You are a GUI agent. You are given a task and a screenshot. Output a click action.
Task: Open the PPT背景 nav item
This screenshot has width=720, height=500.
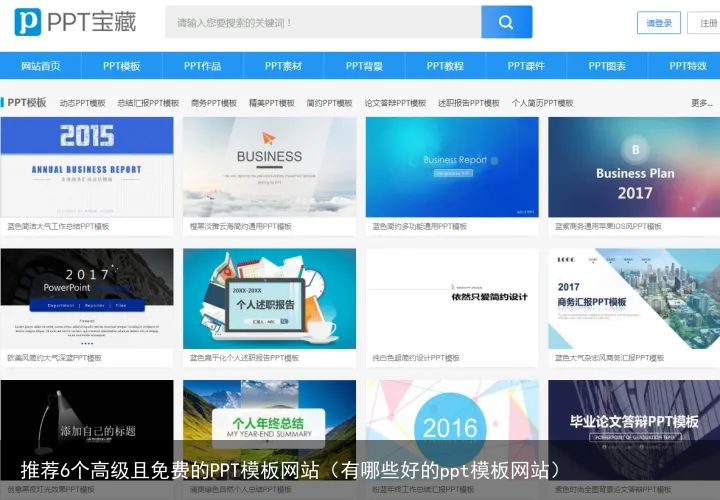tap(364, 66)
